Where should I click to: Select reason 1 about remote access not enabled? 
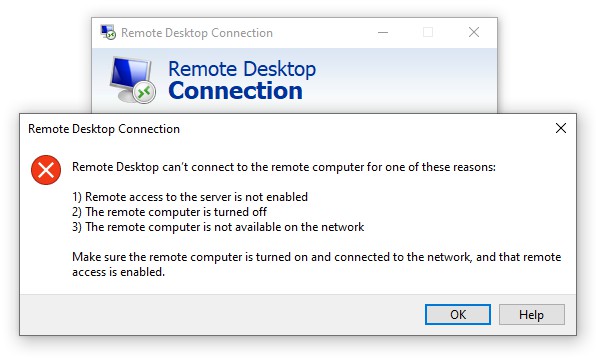190,197
